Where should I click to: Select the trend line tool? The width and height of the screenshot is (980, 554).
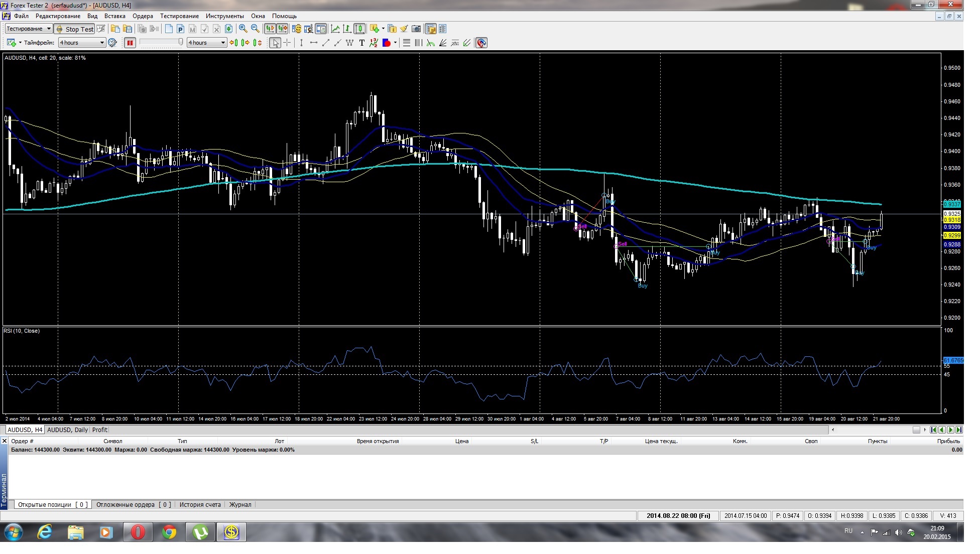325,43
